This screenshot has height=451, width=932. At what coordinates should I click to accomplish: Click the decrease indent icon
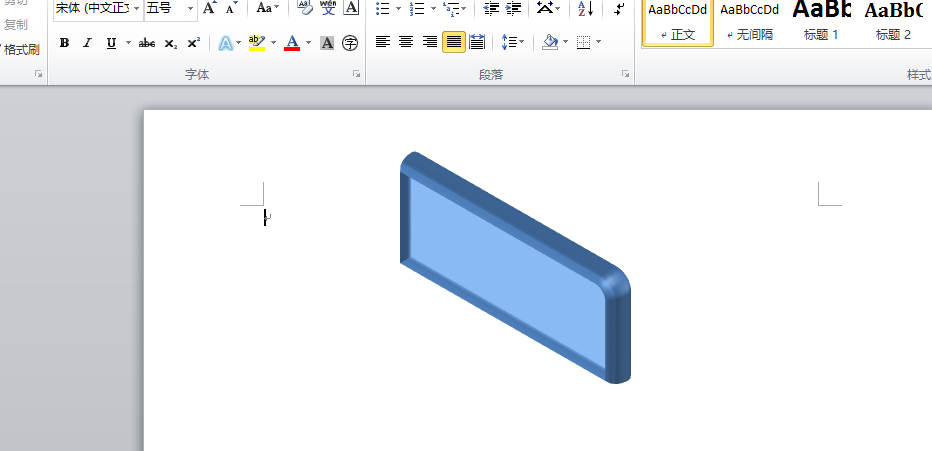pyautogui.click(x=491, y=8)
